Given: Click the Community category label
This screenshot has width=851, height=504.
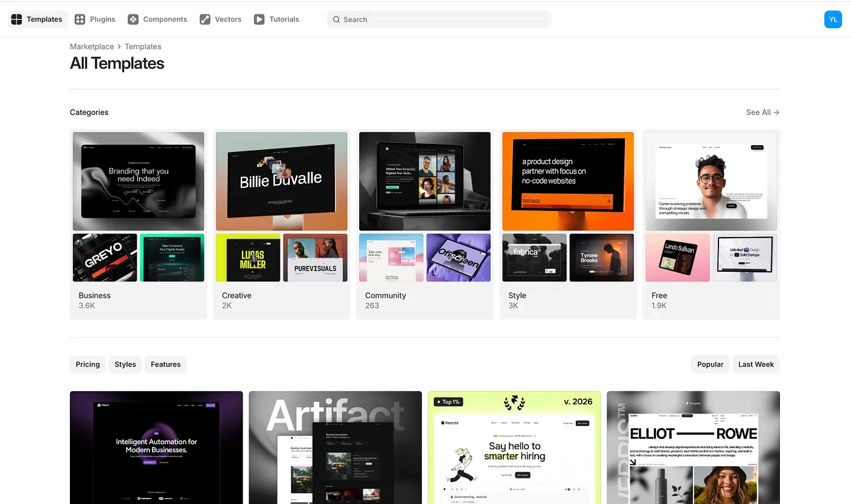Looking at the screenshot, I should 385,295.
